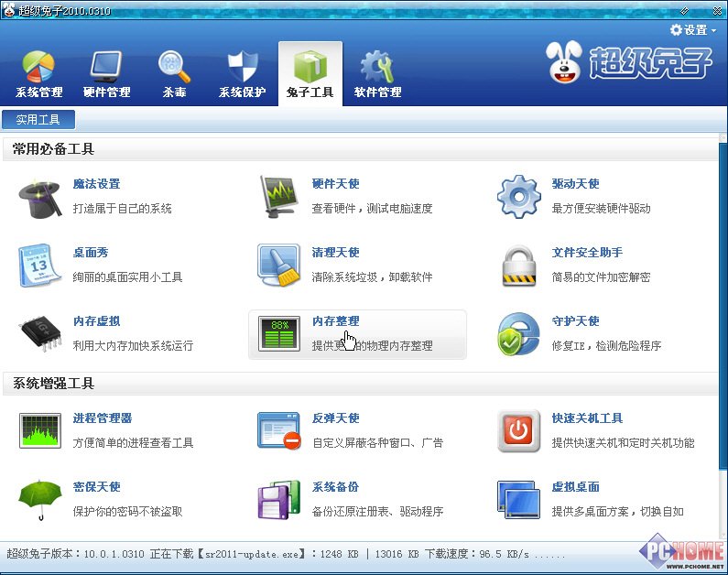Switch to the 硬件管理 tab
Viewport: 728px width, 575px height.
pos(107,74)
